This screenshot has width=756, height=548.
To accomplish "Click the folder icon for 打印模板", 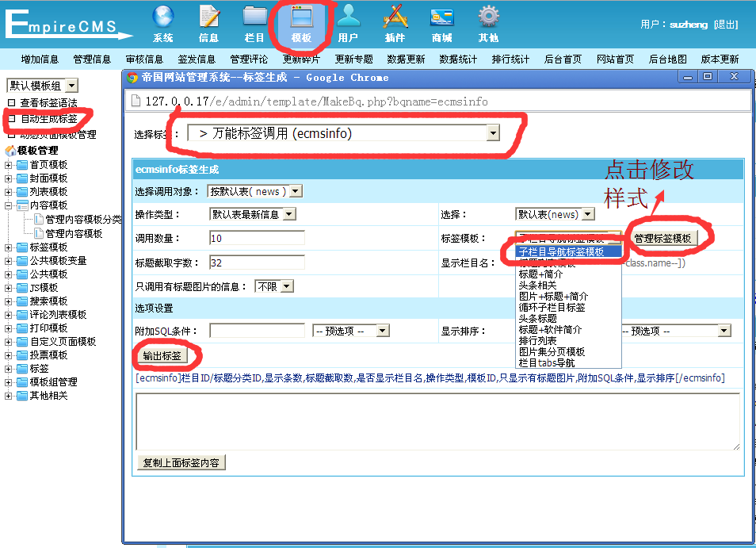I will pyautogui.click(x=22, y=328).
